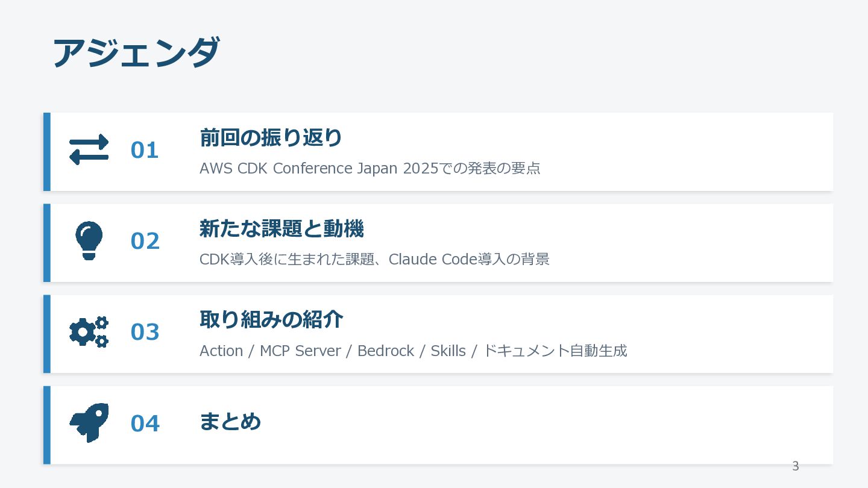Image resolution: width=868 pixels, height=488 pixels.
Task: Click the blue accent bar of item 01
Action: (47, 152)
